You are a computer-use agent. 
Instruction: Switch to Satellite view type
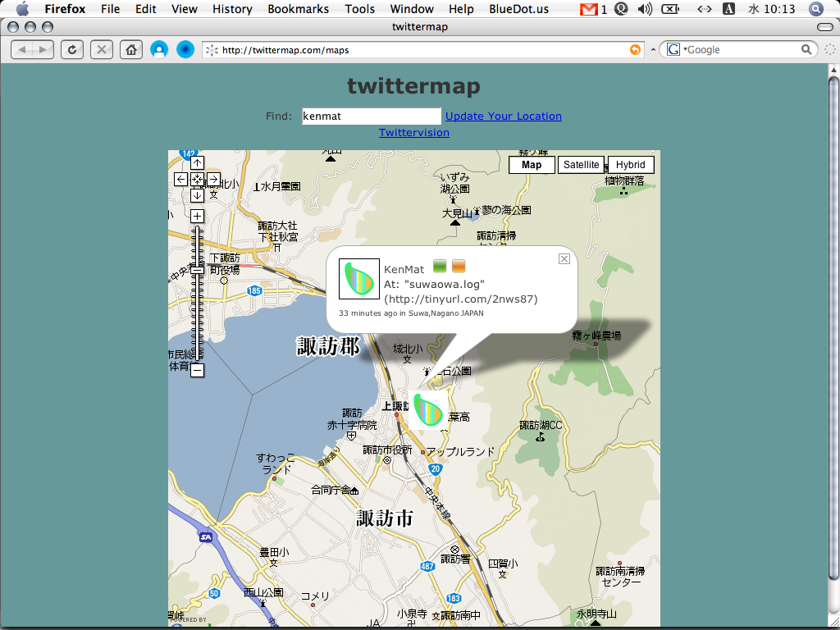click(x=582, y=165)
